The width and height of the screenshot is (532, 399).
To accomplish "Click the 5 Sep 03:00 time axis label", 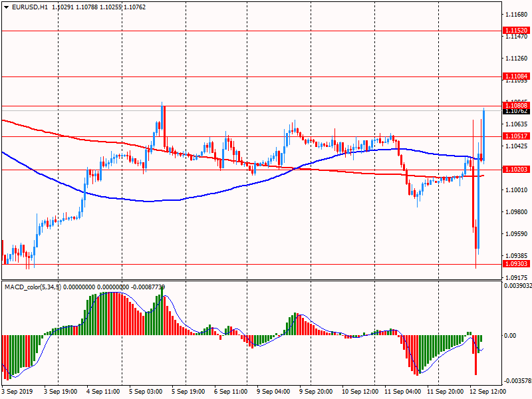I will [146, 392].
